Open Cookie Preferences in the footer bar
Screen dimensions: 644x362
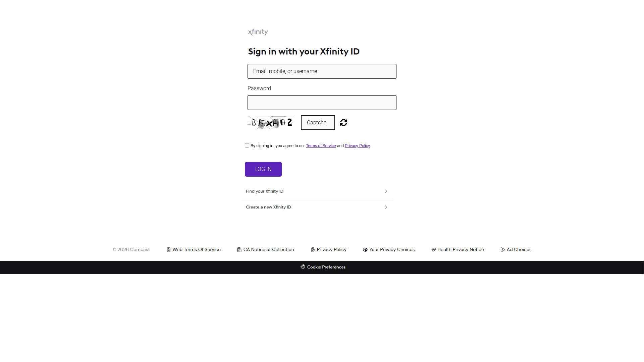point(326,267)
